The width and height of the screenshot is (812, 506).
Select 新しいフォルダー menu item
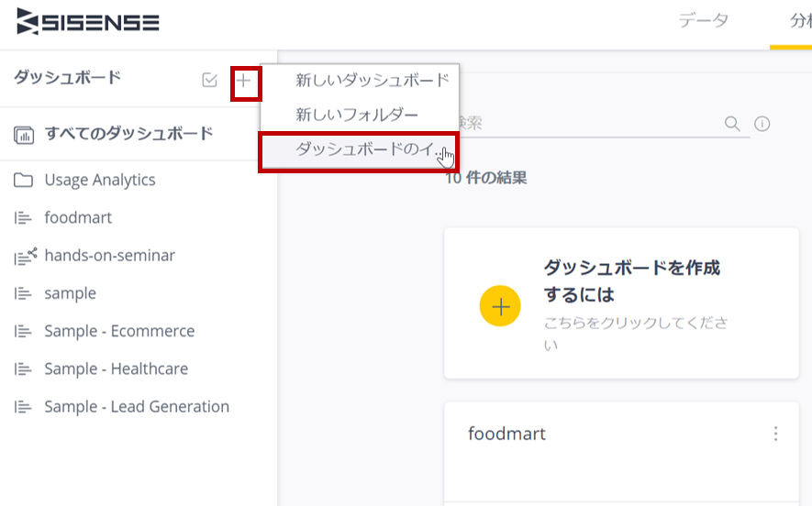[360, 115]
